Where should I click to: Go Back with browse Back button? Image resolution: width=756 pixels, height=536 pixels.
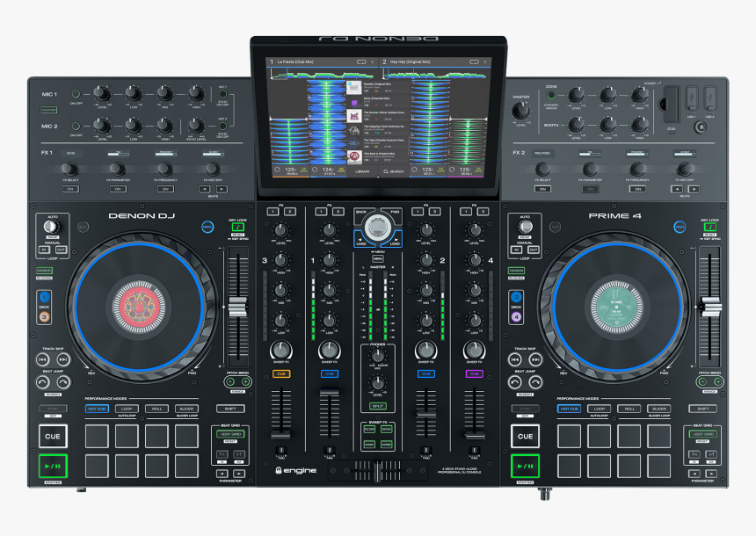click(361, 213)
